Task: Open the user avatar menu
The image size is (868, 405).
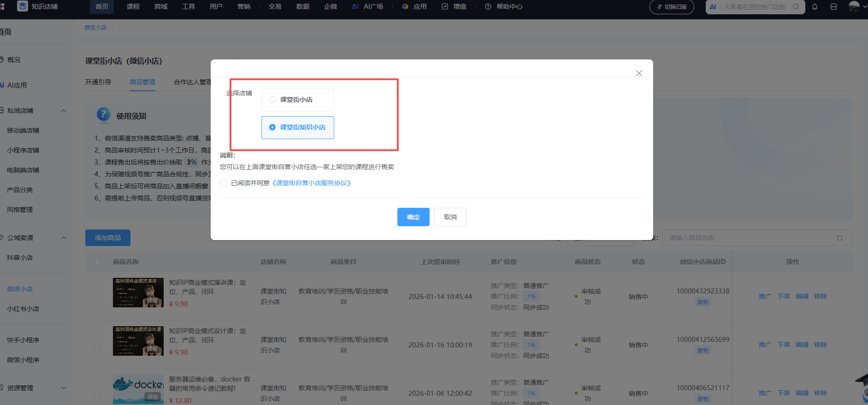Action: (854, 6)
